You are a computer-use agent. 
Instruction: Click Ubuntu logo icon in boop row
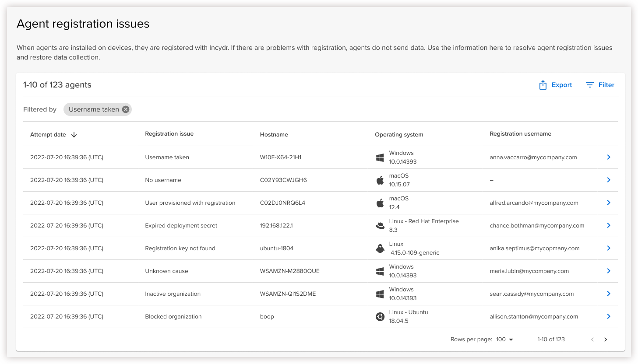[x=380, y=317]
